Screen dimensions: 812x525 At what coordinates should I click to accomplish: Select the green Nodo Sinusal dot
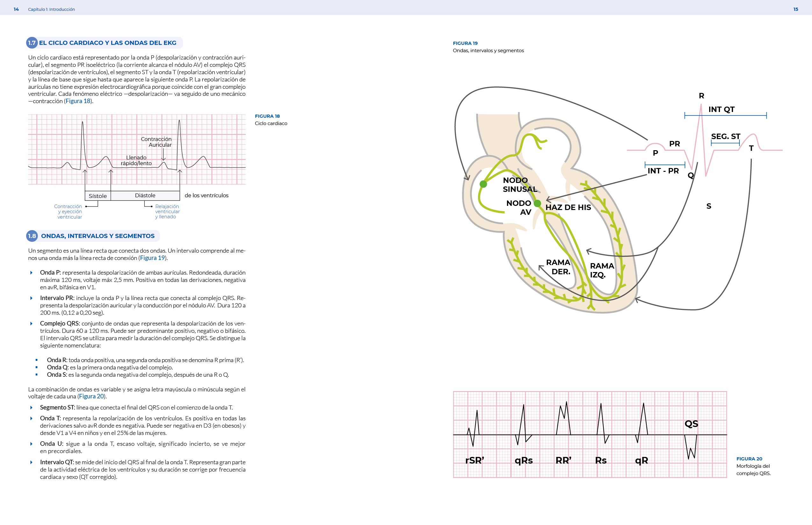tap(483, 184)
